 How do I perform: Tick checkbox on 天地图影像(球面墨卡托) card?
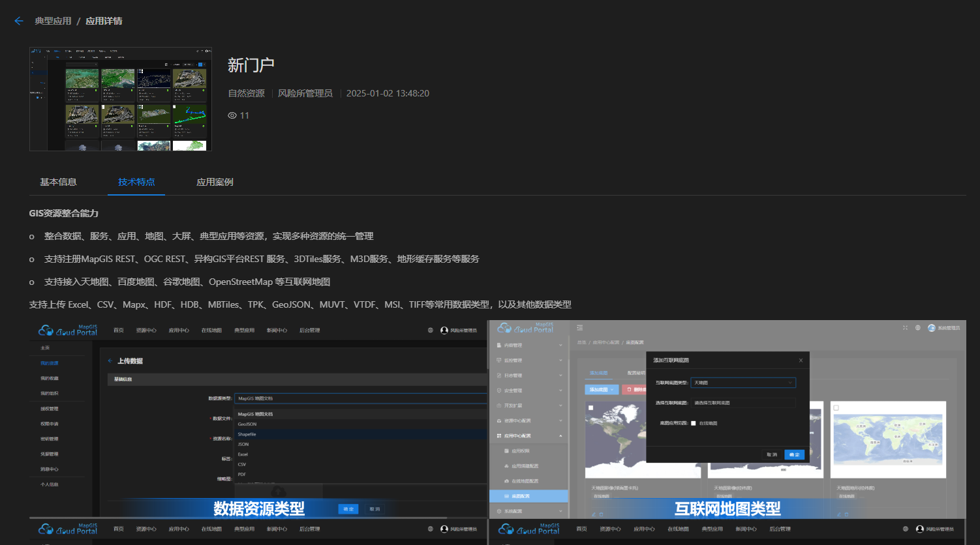pyautogui.click(x=591, y=407)
